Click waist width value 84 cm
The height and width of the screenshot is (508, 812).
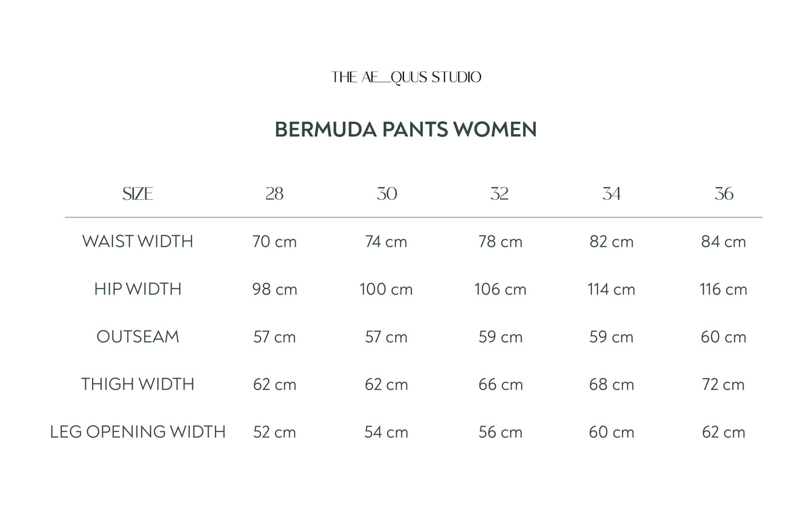click(x=723, y=242)
